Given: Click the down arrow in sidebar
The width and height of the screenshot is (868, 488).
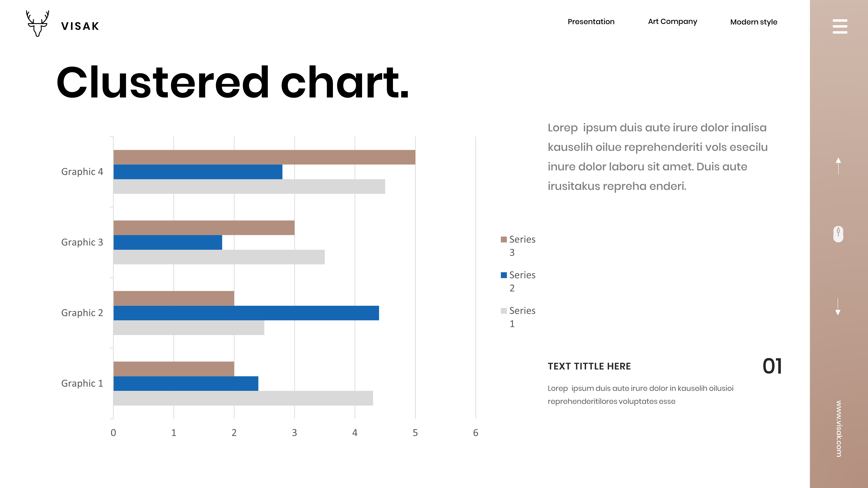Looking at the screenshot, I should (x=838, y=306).
